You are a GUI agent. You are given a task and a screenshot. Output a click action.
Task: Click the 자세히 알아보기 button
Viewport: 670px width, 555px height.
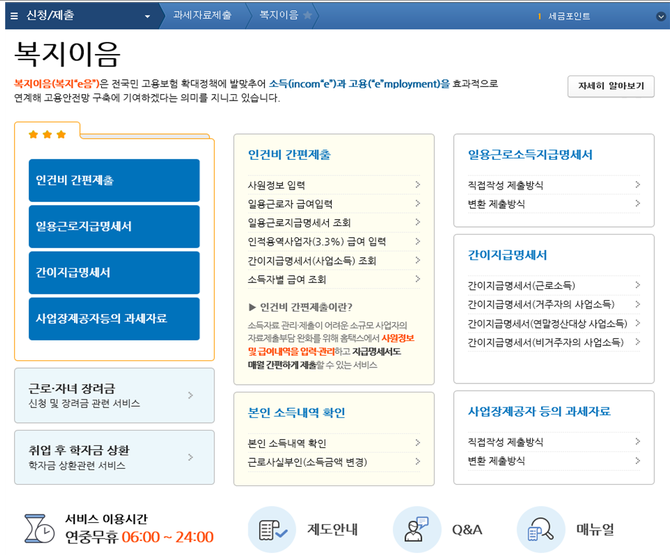[x=610, y=86]
